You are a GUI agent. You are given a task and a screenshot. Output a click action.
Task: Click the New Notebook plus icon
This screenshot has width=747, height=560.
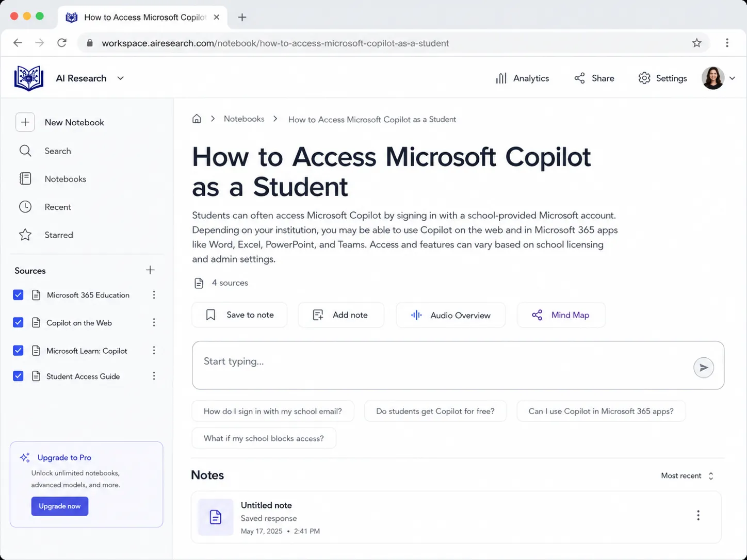25,122
